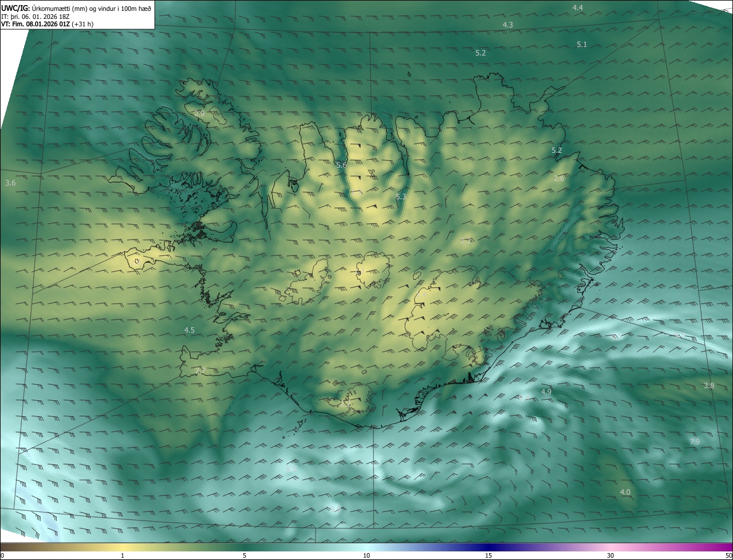Click the colour scale tick label 30
This screenshot has width=733, height=560.
pyautogui.click(x=610, y=555)
